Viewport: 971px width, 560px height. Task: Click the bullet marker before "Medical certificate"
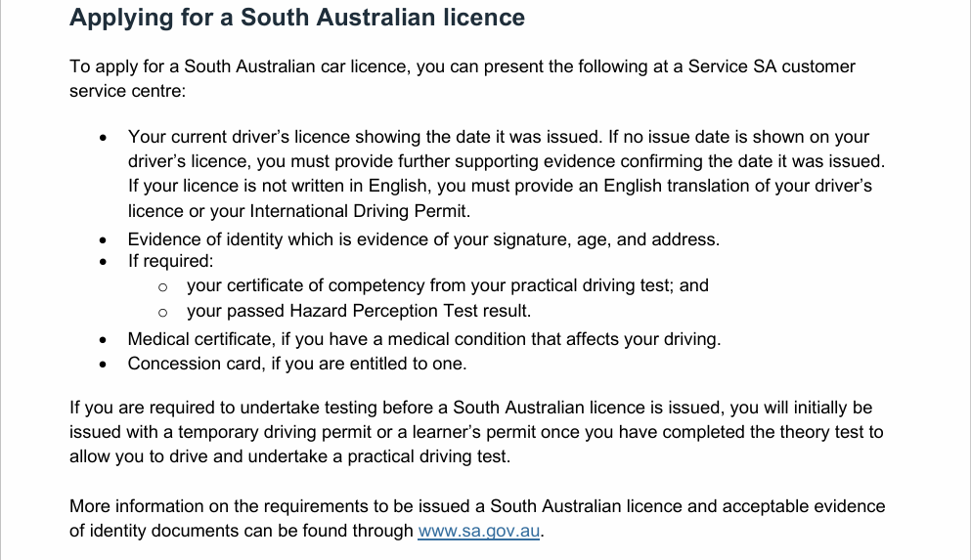pos(103,341)
